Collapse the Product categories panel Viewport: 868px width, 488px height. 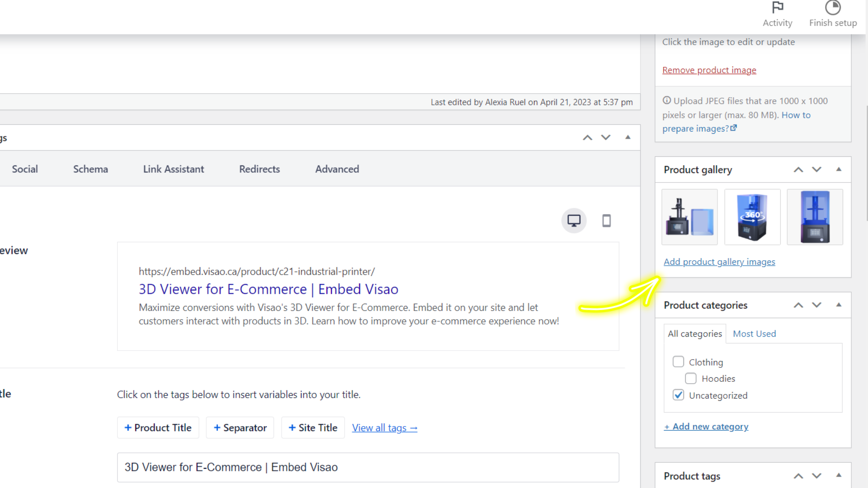tap(839, 305)
